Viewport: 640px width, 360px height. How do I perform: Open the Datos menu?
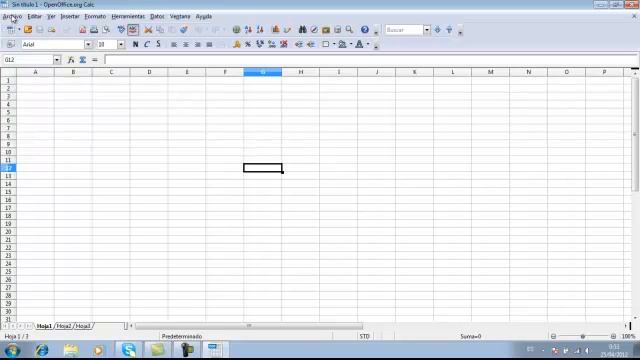(157, 16)
